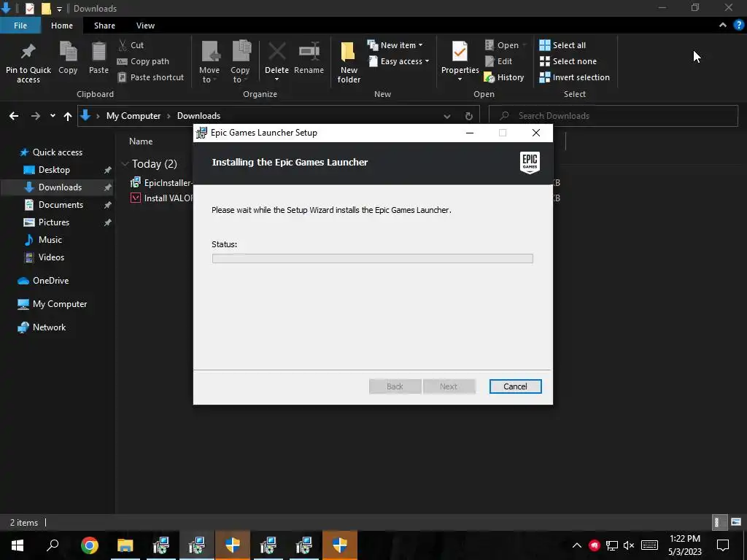Screen dimensions: 747x560
Task: Click the Search Downloads field
Action: pos(614,116)
